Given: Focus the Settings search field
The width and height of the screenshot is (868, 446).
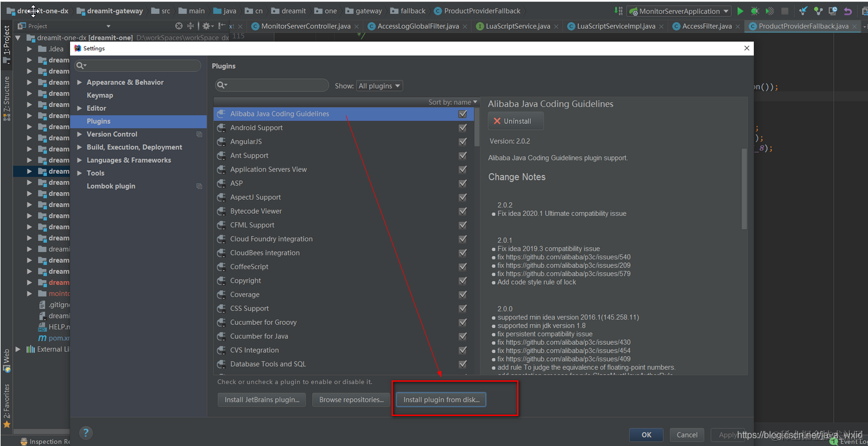Looking at the screenshot, I should [x=138, y=66].
